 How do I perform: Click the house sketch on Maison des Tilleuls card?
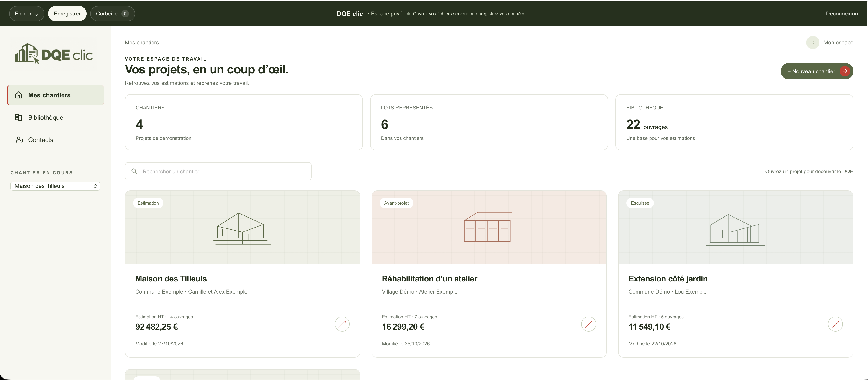[x=242, y=228]
